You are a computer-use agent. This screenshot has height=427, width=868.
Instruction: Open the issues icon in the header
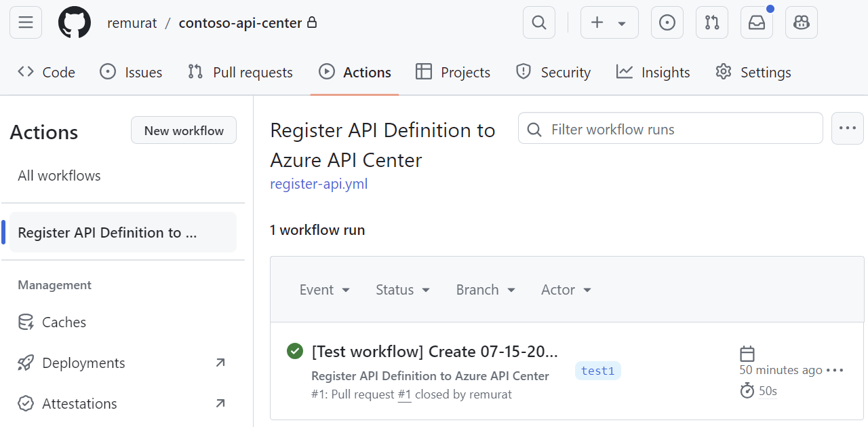coord(667,22)
